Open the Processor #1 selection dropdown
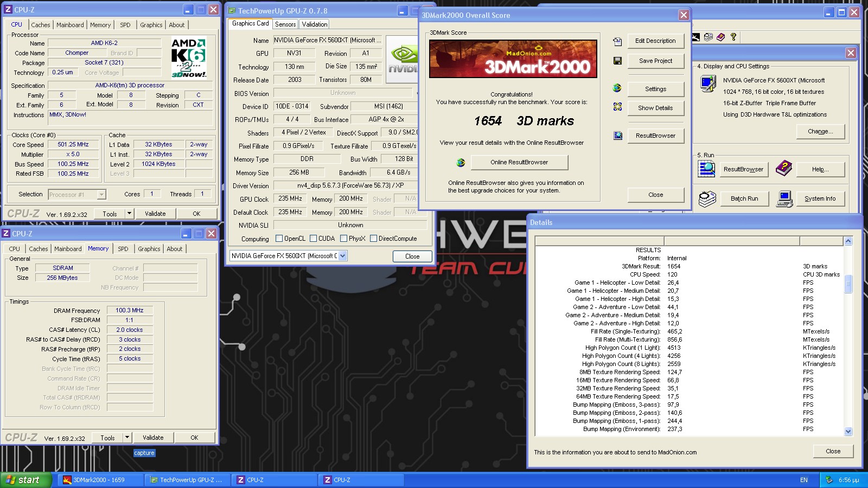Image resolution: width=868 pixels, height=488 pixels. pyautogui.click(x=101, y=194)
